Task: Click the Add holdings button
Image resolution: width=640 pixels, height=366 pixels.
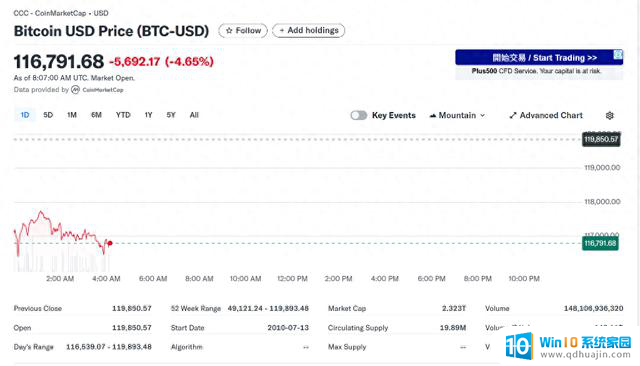Action: (x=309, y=31)
